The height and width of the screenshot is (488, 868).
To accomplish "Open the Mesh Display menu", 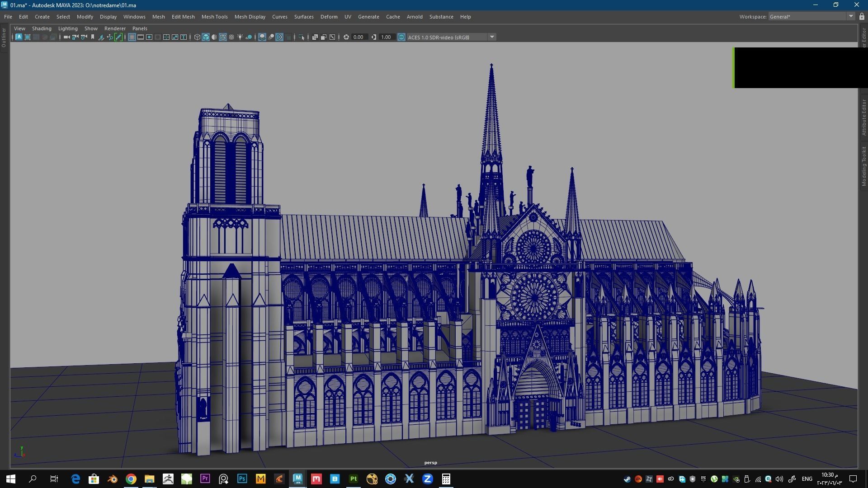I will 250,17.
